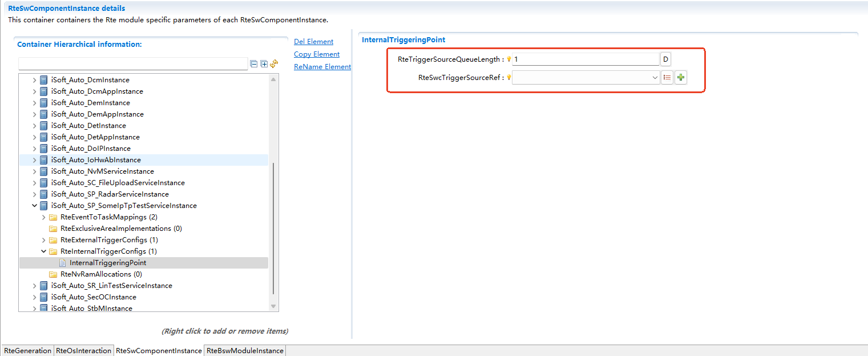Viewport: 868px width, 356px height.
Task: Click the green plus icon beside RteSwcTriggerSourceRef
Action: tap(680, 78)
